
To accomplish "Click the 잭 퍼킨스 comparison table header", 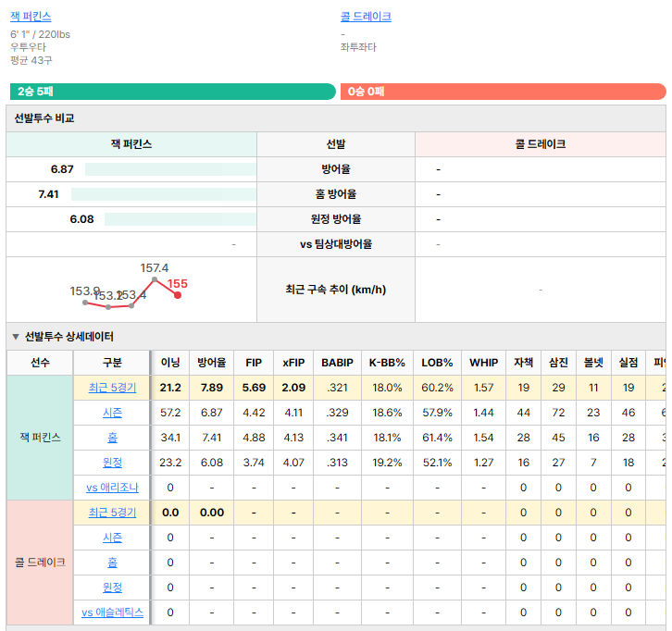I will pos(131,144).
